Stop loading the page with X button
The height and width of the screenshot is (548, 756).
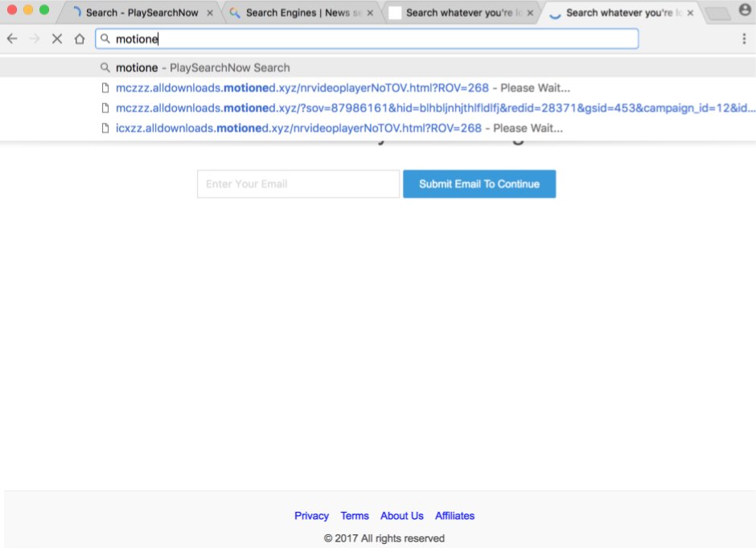[56, 39]
